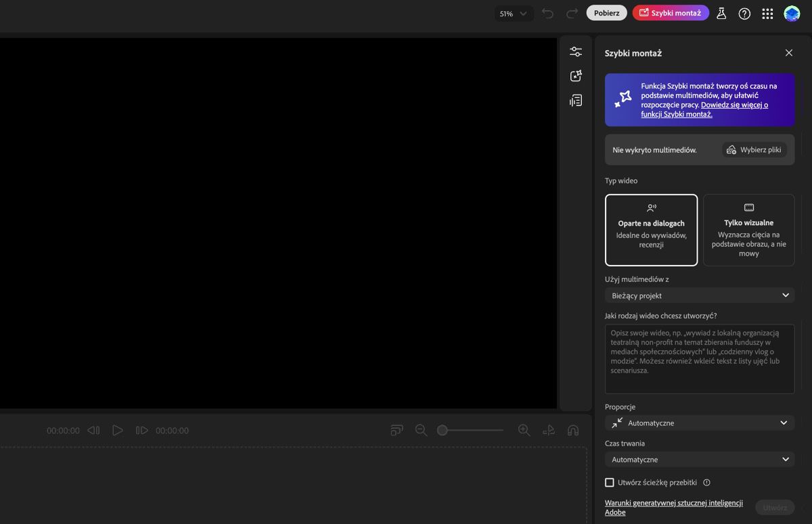This screenshot has height=524, width=812.
Task: Click the black video preview area
Action: [278, 223]
